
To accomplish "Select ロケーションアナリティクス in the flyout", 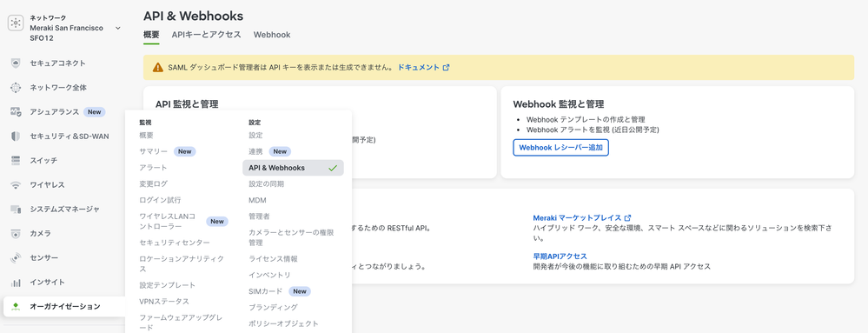I will click(x=182, y=263).
